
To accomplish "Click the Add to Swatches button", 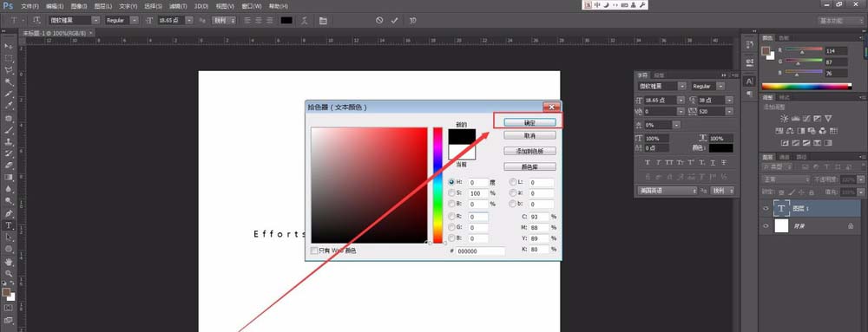I will point(529,152).
